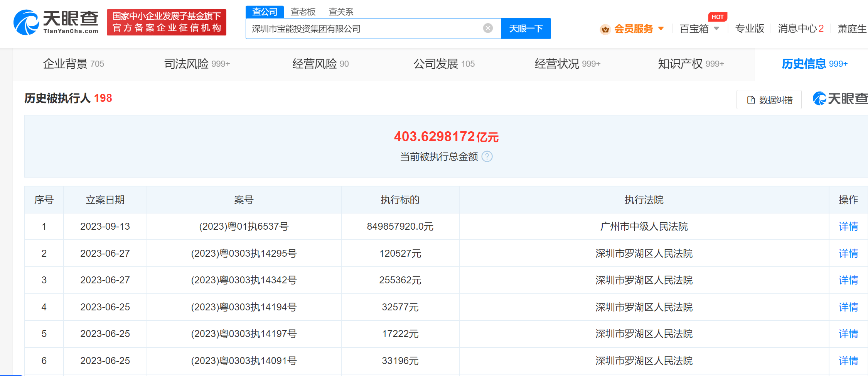Clear the search box with X icon
The width and height of the screenshot is (868, 376).
click(x=488, y=28)
